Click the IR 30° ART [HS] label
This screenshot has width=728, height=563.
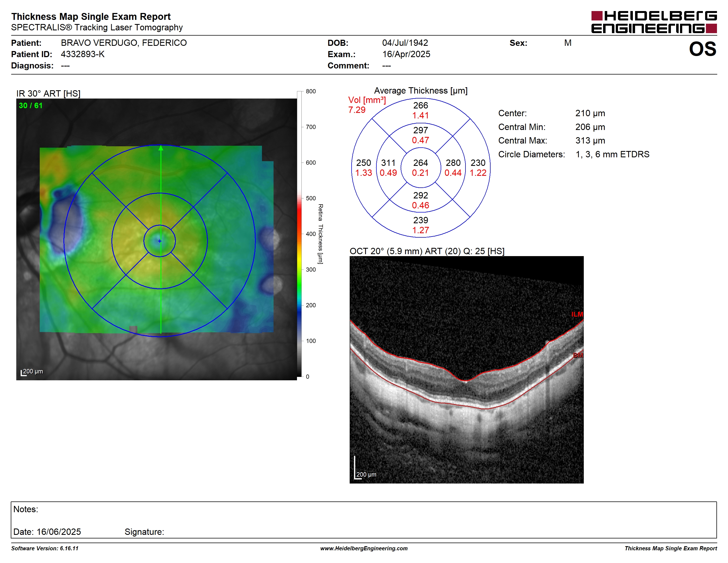click(48, 93)
